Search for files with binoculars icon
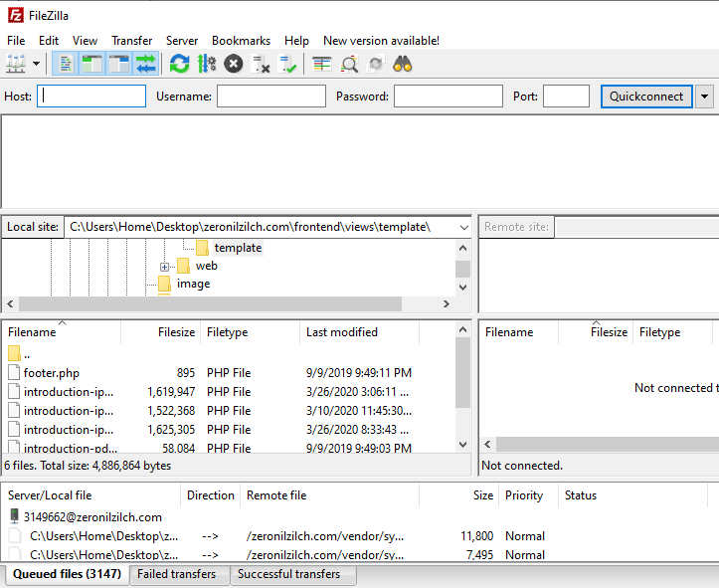Image resolution: width=719 pixels, height=588 pixels. click(x=403, y=64)
